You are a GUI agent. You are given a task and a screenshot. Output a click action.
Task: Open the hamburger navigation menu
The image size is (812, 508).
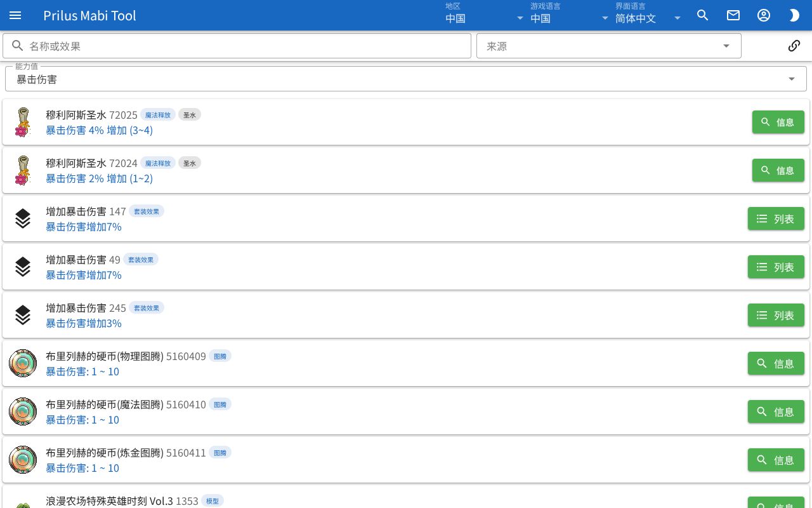coord(15,15)
